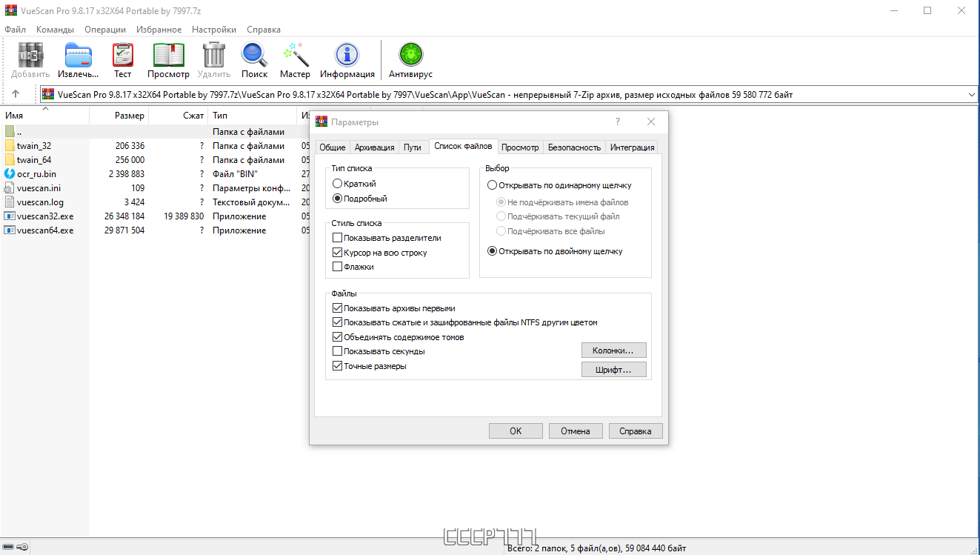
Task: Select the Подробный list type
Action: click(x=338, y=199)
